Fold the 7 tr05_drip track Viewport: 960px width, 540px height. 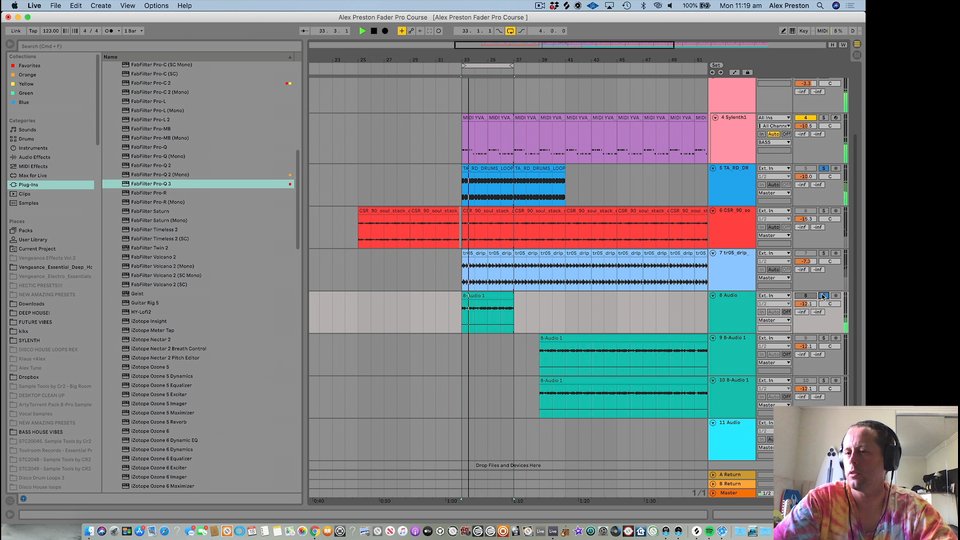713,253
